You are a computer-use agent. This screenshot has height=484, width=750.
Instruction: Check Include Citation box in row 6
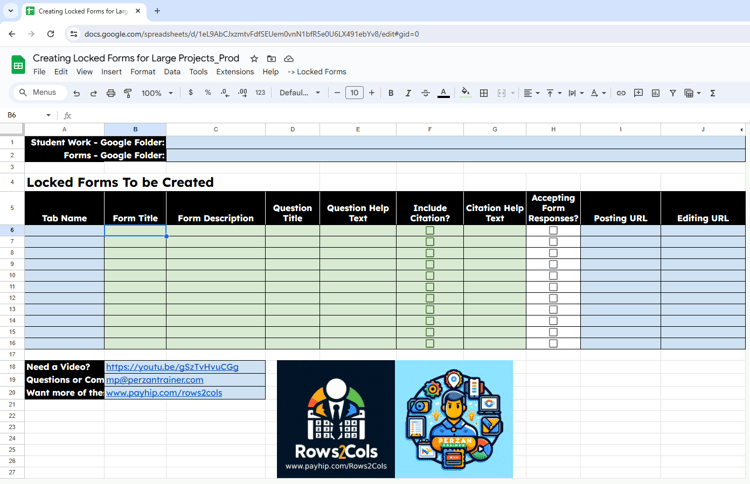tap(430, 231)
